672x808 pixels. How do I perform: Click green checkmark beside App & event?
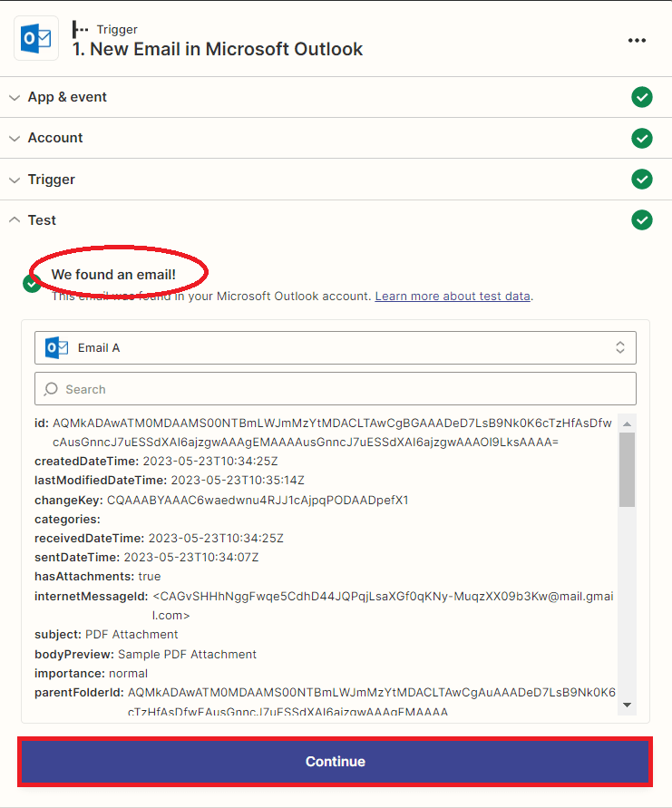pyautogui.click(x=642, y=97)
